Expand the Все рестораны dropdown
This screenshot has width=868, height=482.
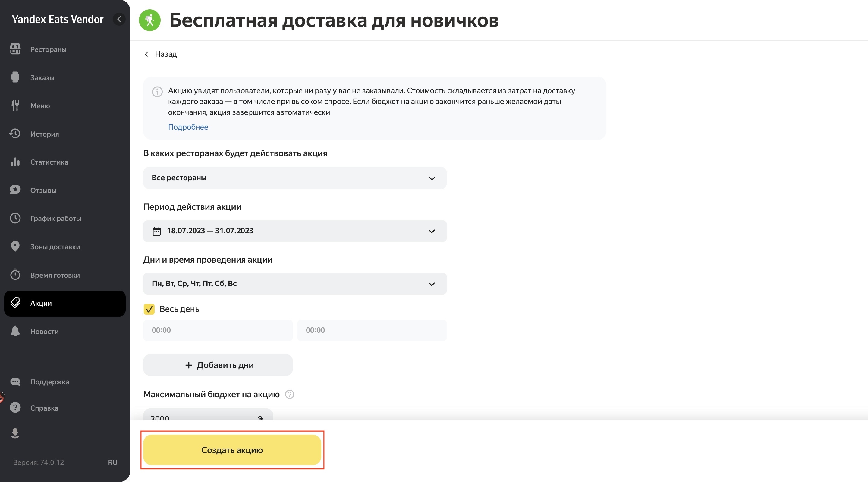[x=295, y=178]
